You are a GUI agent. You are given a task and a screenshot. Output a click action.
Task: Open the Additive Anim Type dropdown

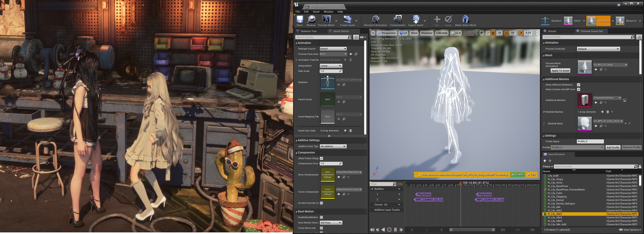click(333, 146)
